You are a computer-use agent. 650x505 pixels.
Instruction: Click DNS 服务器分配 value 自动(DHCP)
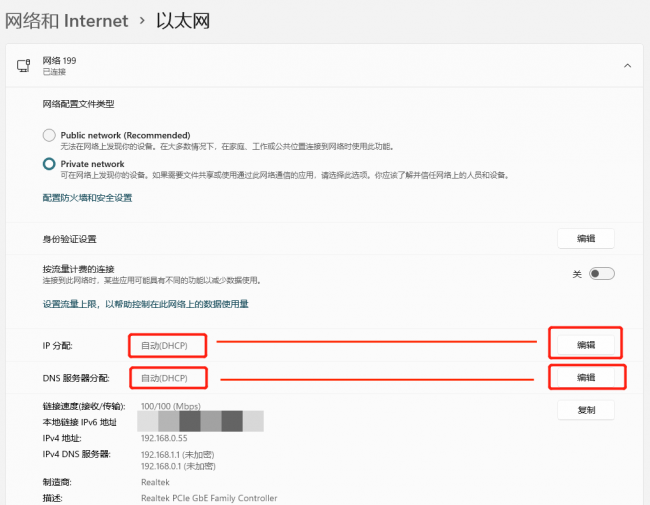(164, 378)
